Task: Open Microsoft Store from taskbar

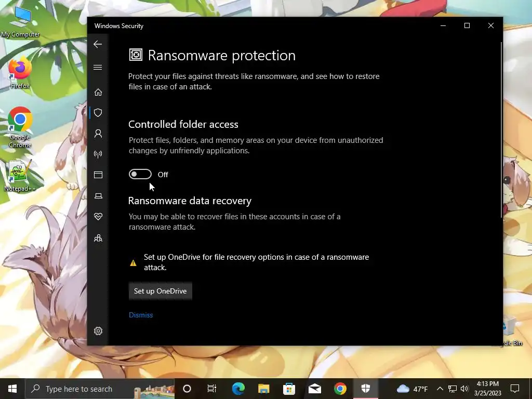Action: coord(289,389)
